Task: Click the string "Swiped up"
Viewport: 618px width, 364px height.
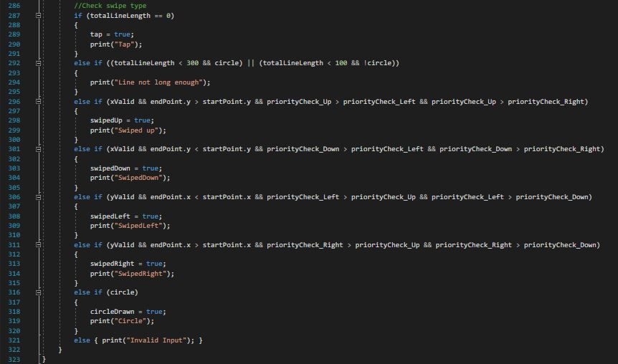Action: (x=136, y=130)
